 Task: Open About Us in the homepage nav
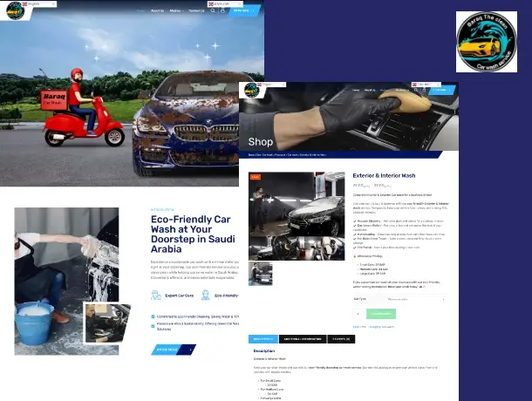click(x=157, y=10)
